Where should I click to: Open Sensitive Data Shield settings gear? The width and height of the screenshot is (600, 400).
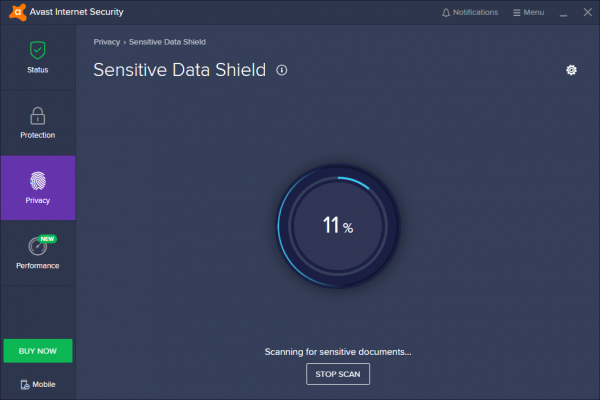click(571, 70)
